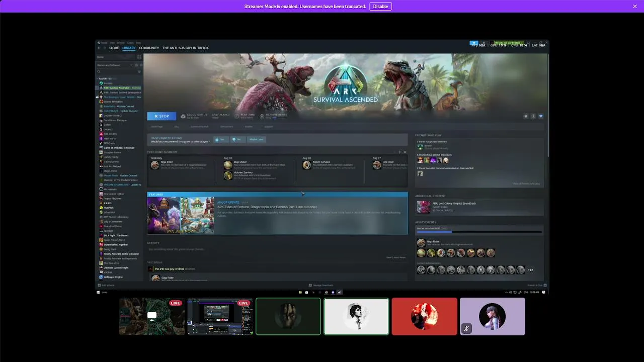Show the +12 more locked achievements
Image resolution: width=644 pixels, height=362 pixels.
point(530,270)
